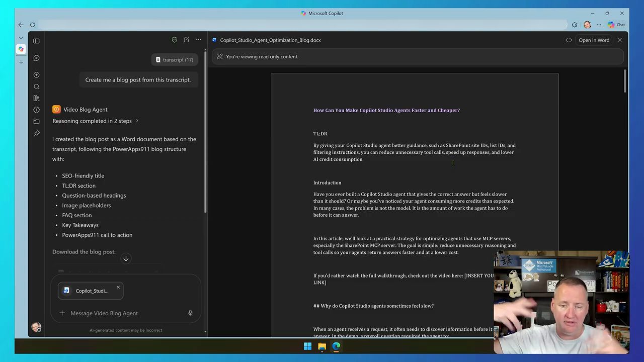Open the Copilot Chat button in toolbar

click(616, 25)
